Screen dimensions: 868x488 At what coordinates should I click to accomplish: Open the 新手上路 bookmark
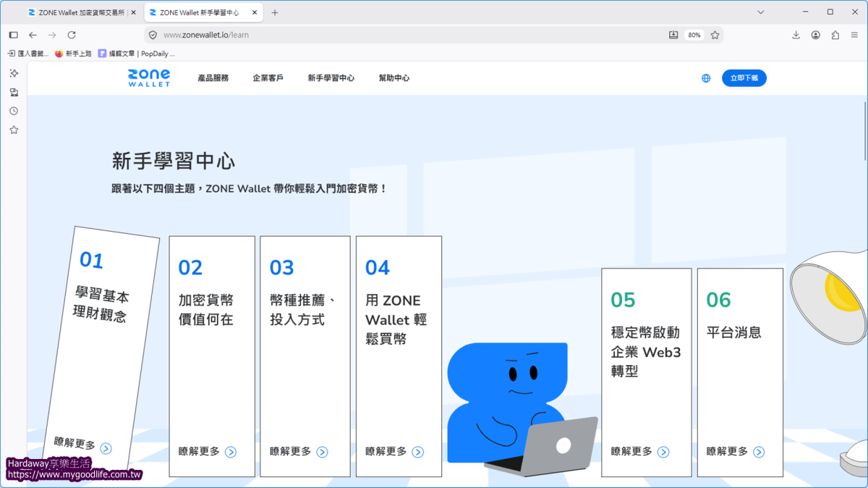point(73,54)
